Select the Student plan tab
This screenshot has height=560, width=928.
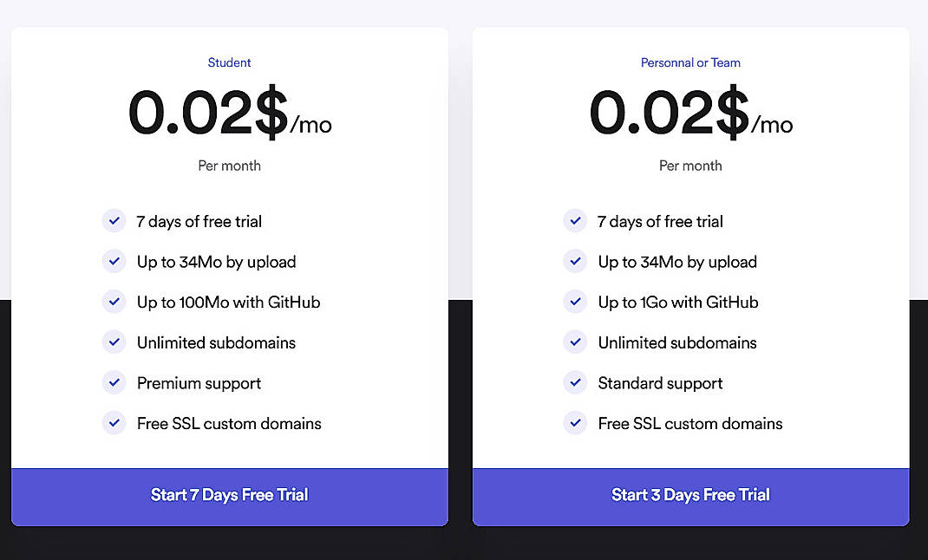[229, 62]
